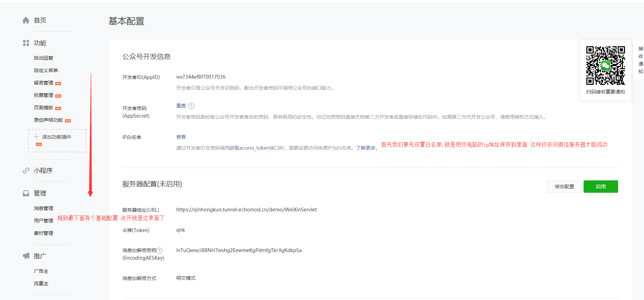
Task: Click the plus icon in 添加功能插件
Action: click(36, 137)
